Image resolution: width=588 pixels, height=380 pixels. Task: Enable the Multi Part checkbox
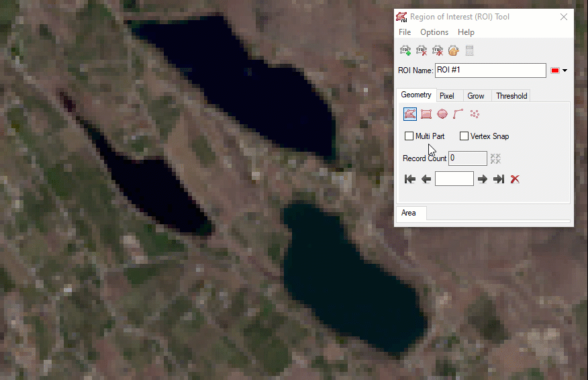click(x=409, y=136)
